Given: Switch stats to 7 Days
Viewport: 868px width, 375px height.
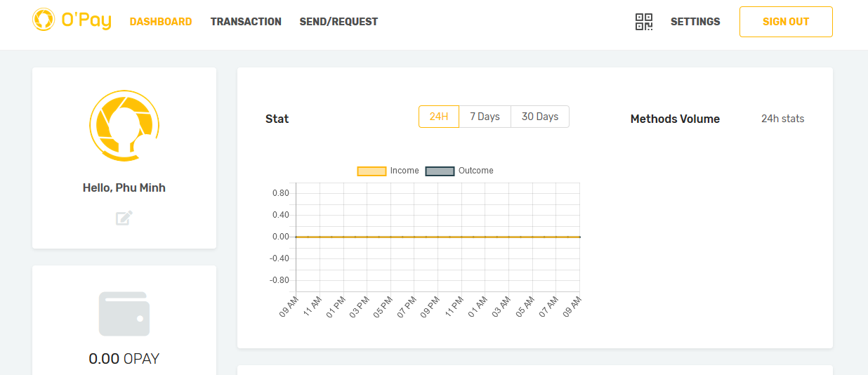Looking at the screenshot, I should [x=485, y=117].
